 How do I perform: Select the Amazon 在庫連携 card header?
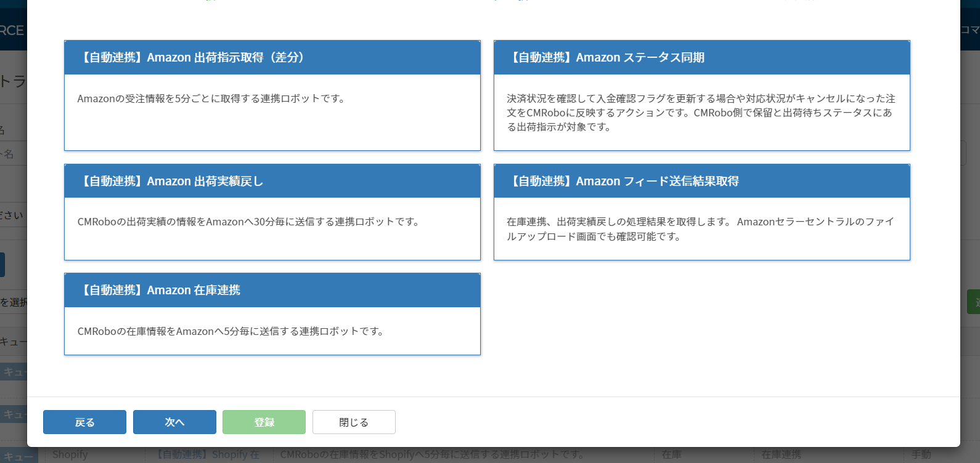point(272,290)
